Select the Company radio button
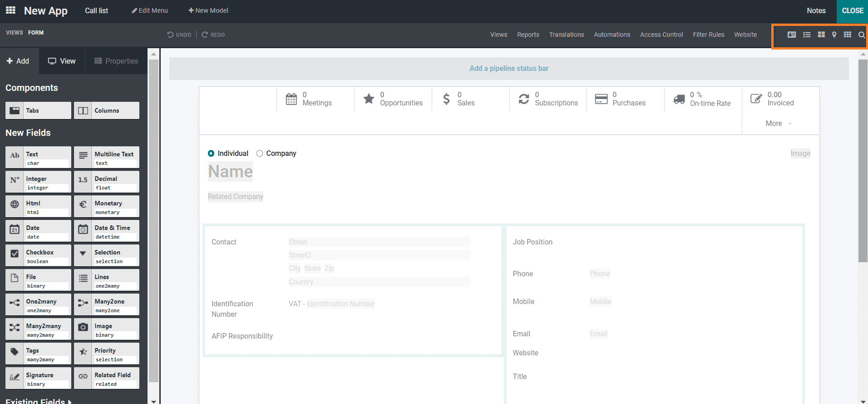 260,154
